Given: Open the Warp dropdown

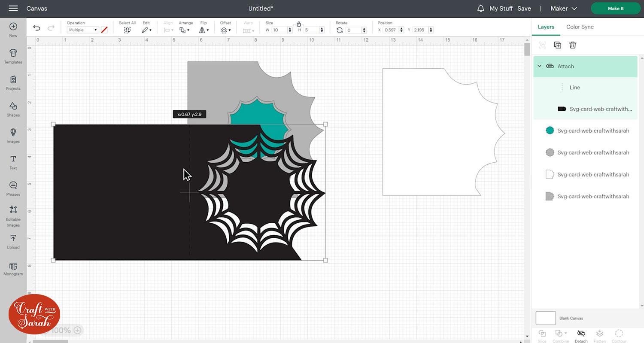Looking at the screenshot, I should tap(249, 30).
